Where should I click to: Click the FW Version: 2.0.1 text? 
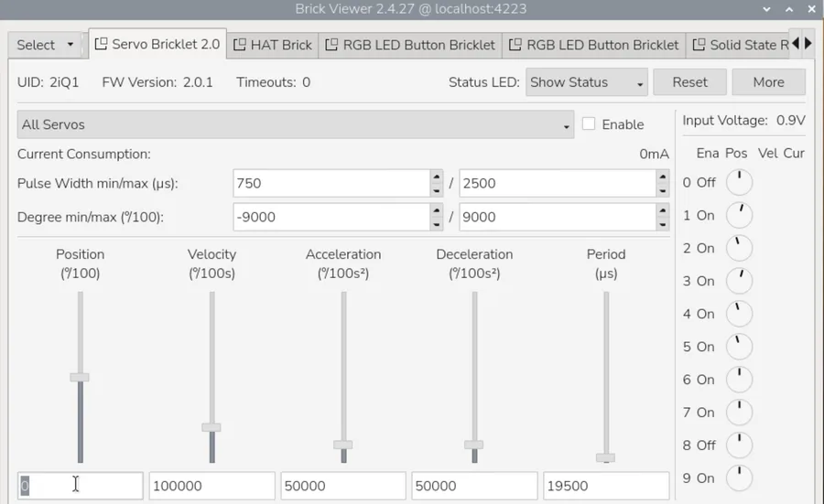coord(157,82)
